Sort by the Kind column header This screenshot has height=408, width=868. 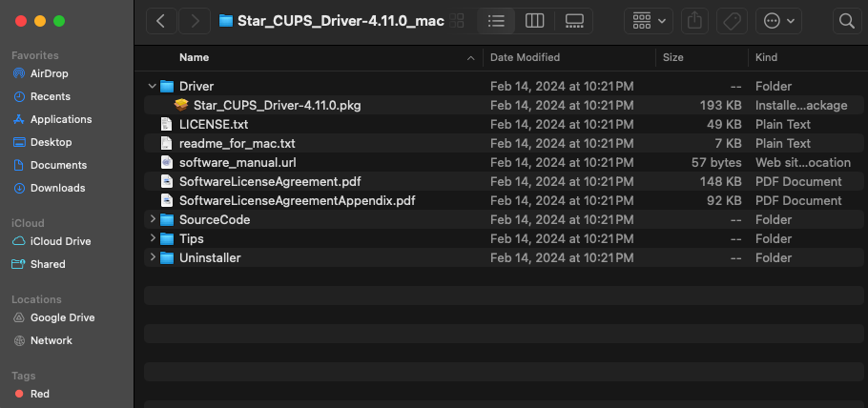coord(766,57)
